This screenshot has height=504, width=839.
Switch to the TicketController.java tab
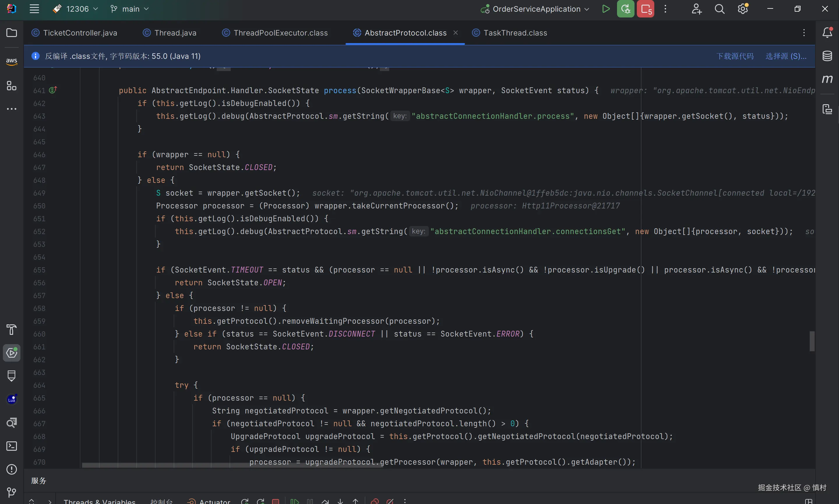coord(80,33)
